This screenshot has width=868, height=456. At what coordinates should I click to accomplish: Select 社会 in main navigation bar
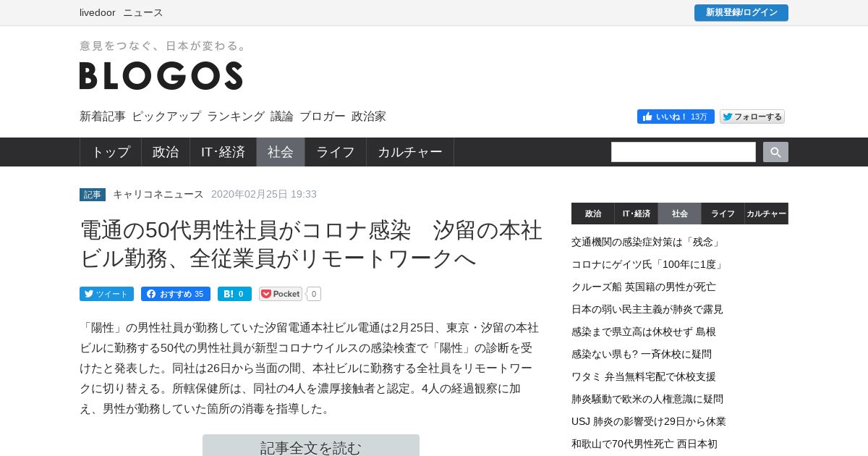click(x=281, y=152)
